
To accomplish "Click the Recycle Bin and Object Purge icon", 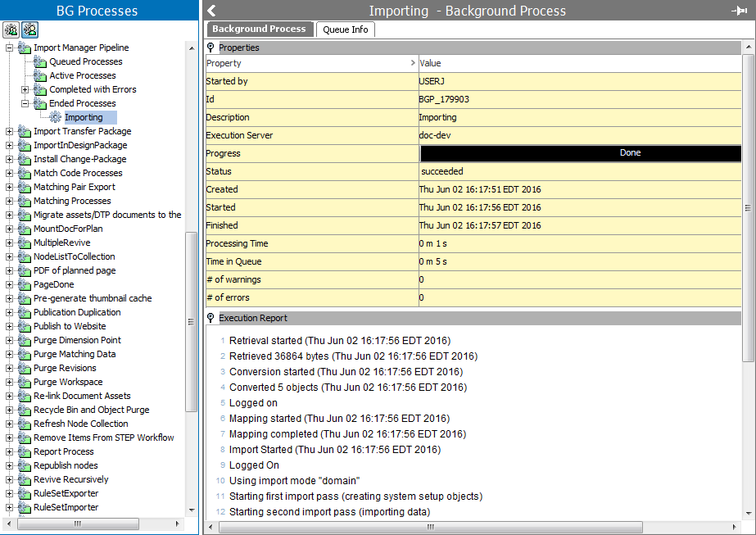I will pyautogui.click(x=25, y=410).
